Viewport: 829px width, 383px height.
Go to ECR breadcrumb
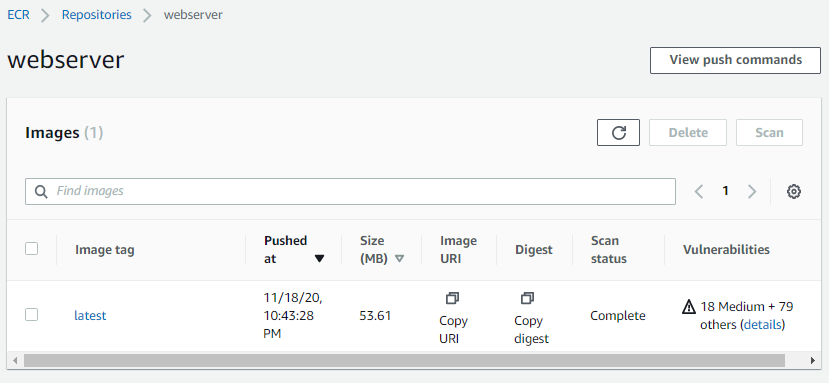coord(19,15)
